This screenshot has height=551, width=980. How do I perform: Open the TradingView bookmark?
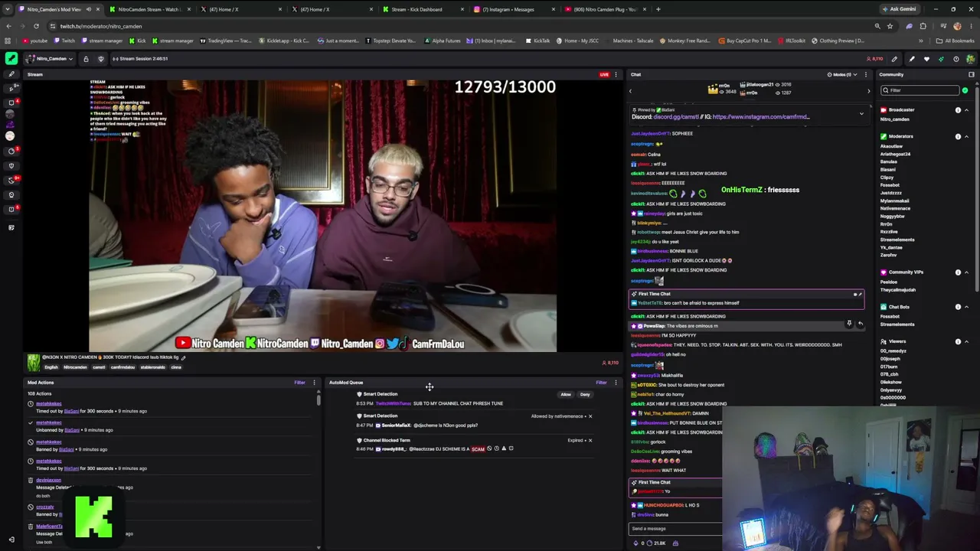(x=226, y=41)
